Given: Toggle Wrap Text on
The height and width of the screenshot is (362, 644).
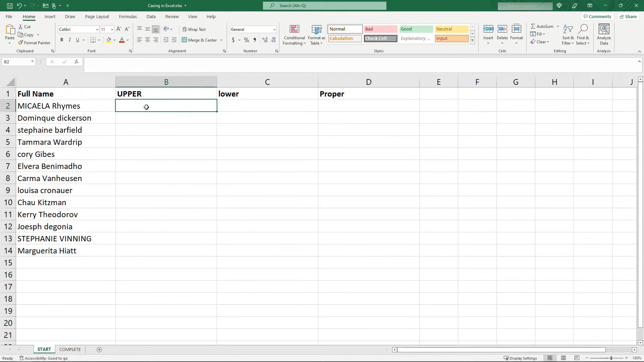Looking at the screenshot, I should [x=194, y=29].
